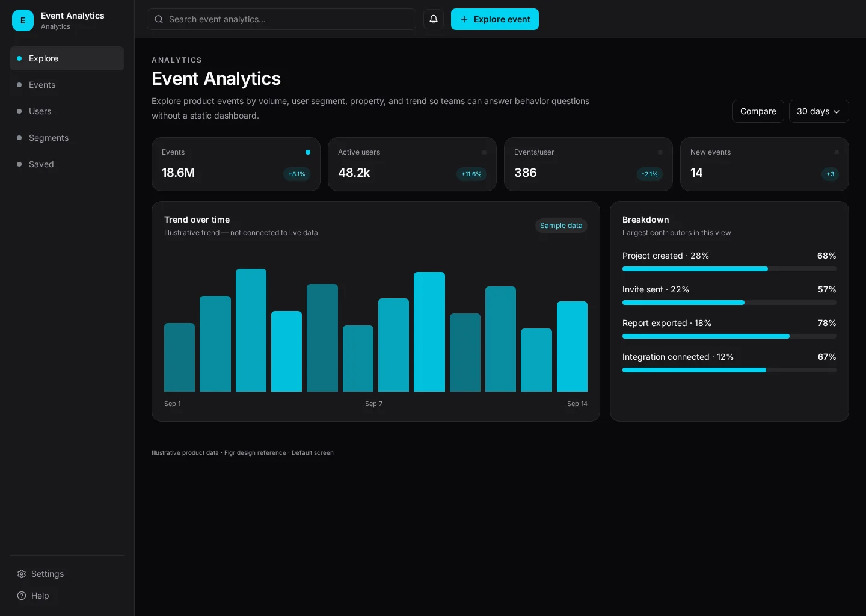Click the 78% value for Report exported
The image size is (866, 616).
(827, 323)
